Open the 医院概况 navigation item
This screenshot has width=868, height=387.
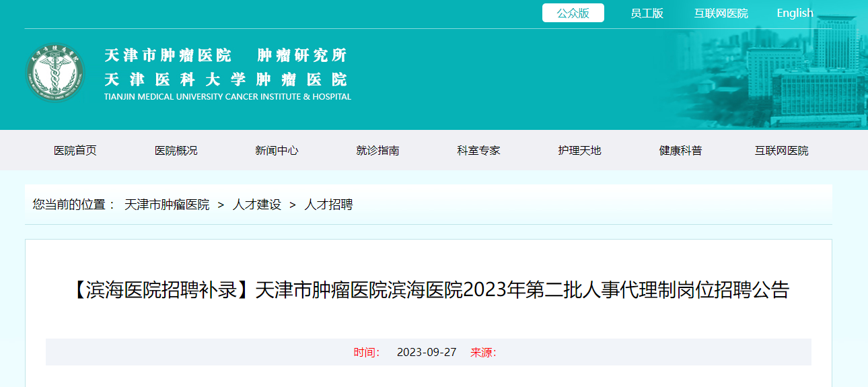pyautogui.click(x=176, y=150)
